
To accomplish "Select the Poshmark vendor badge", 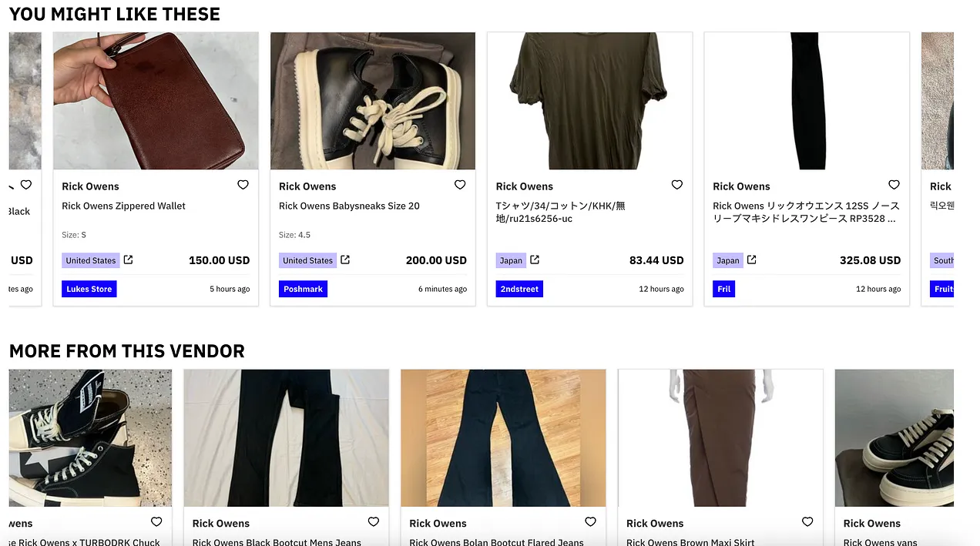I will pos(303,289).
